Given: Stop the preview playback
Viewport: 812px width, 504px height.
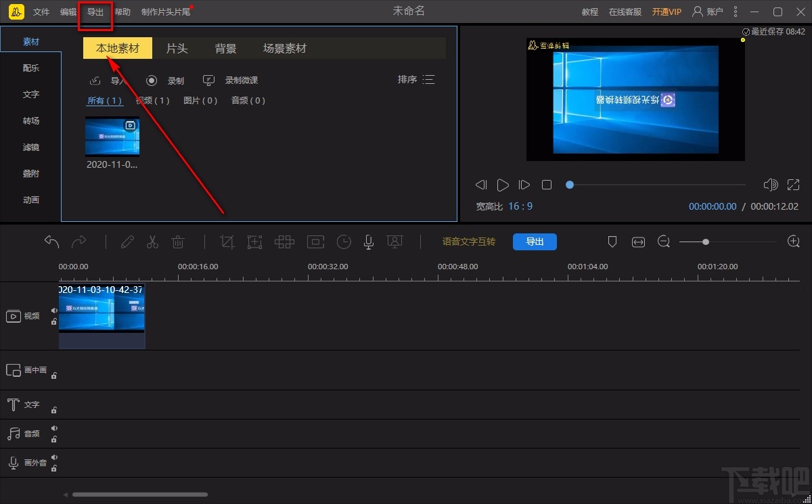Looking at the screenshot, I should [x=547, y=185].
